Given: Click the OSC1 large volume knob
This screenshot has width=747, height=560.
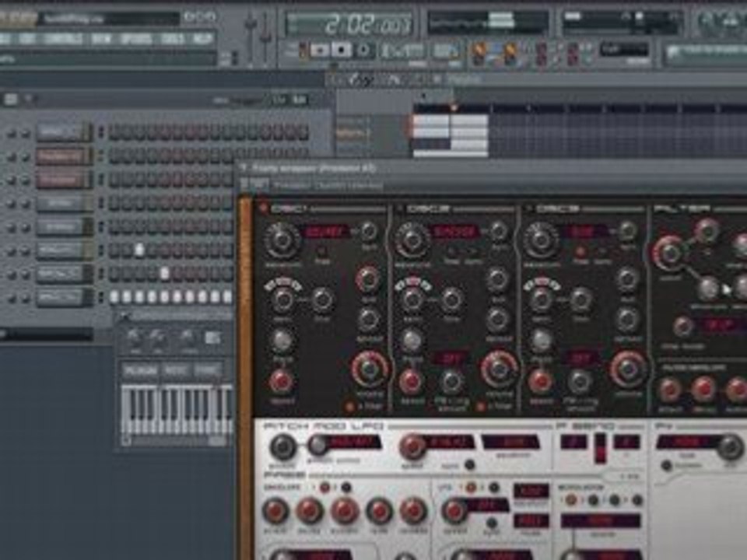Looking at the screenshot, I should coord(370,369).
